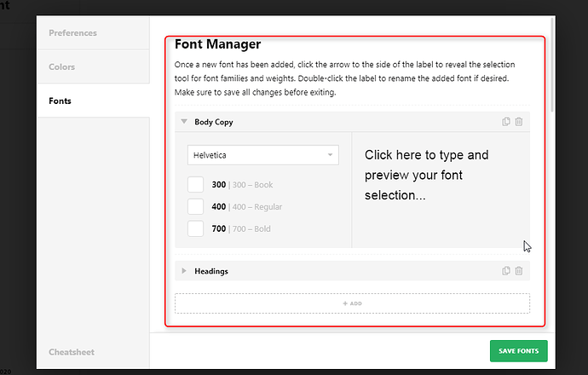Open the Colors tab
Viewport: 588px width, 375px height.
(x=62, y=66)
